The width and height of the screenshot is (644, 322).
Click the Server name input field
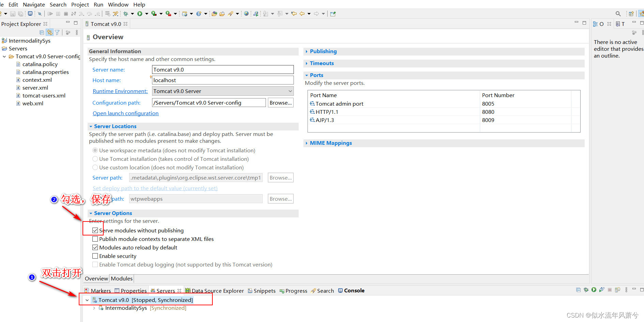(x=223, y=70)
